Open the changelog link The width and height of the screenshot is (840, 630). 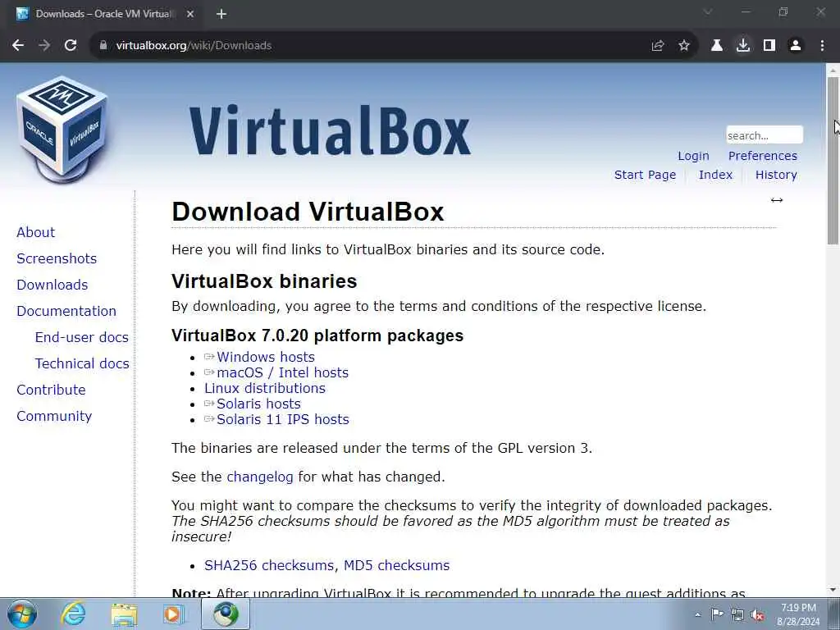click(260, 477)
